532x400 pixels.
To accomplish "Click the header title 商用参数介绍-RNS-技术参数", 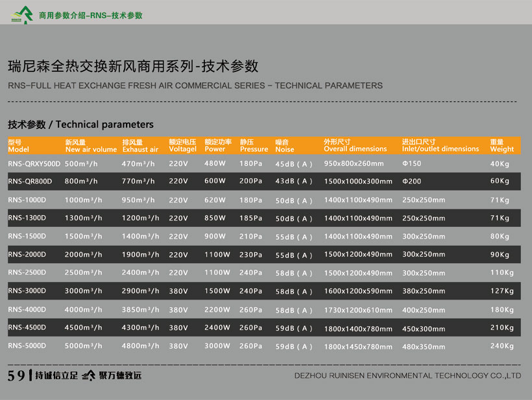I will point(90,15).
